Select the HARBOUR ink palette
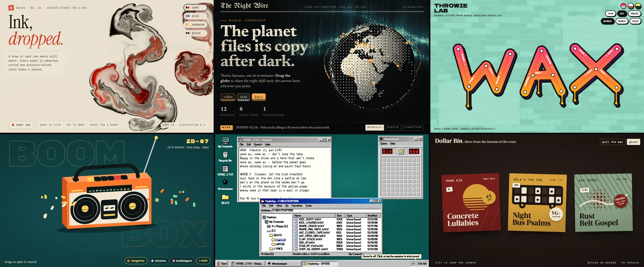 195,25
